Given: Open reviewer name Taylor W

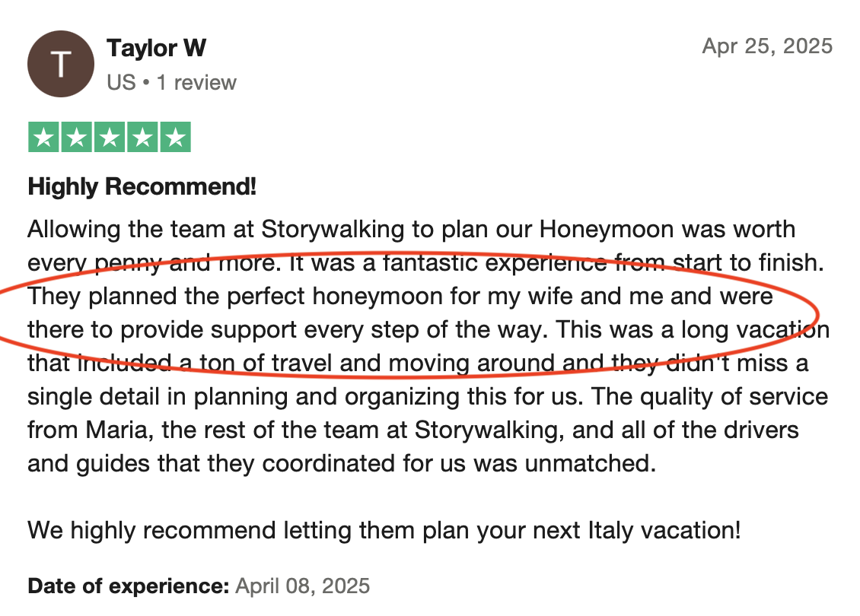Looking at the screenshot, I should pyautogui.click(x=157, y=49).
